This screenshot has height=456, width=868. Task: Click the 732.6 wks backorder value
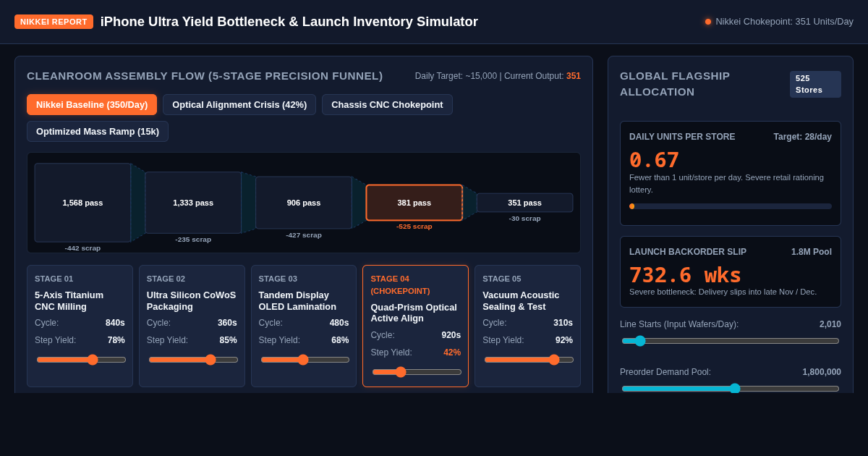point(685,275)
